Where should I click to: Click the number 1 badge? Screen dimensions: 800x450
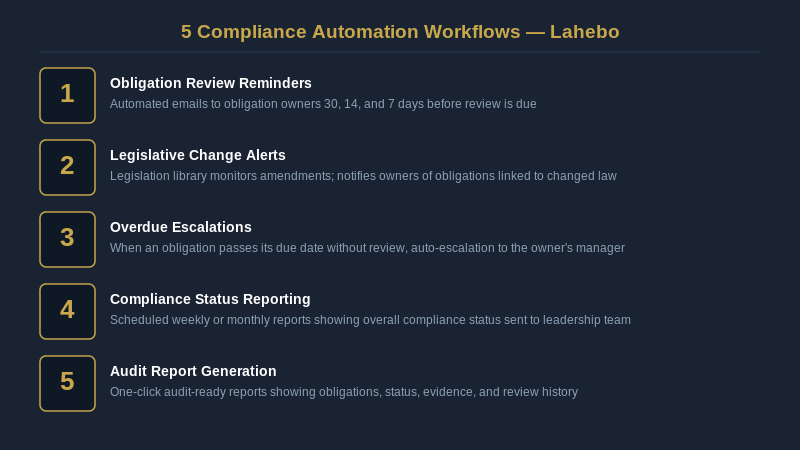tap(67, 95)
